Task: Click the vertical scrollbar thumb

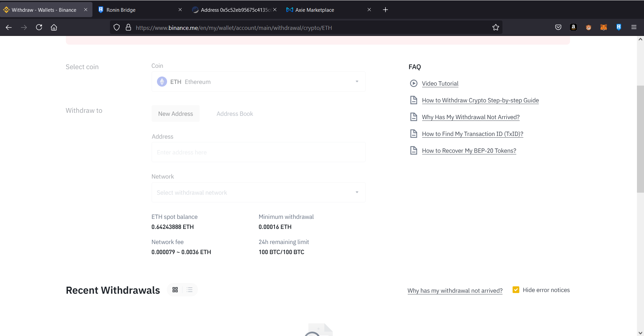Action: click(x=640, y=139)
